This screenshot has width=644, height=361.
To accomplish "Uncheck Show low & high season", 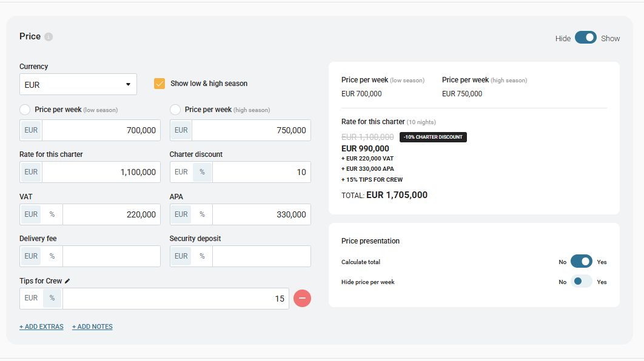I will [159, 83].
